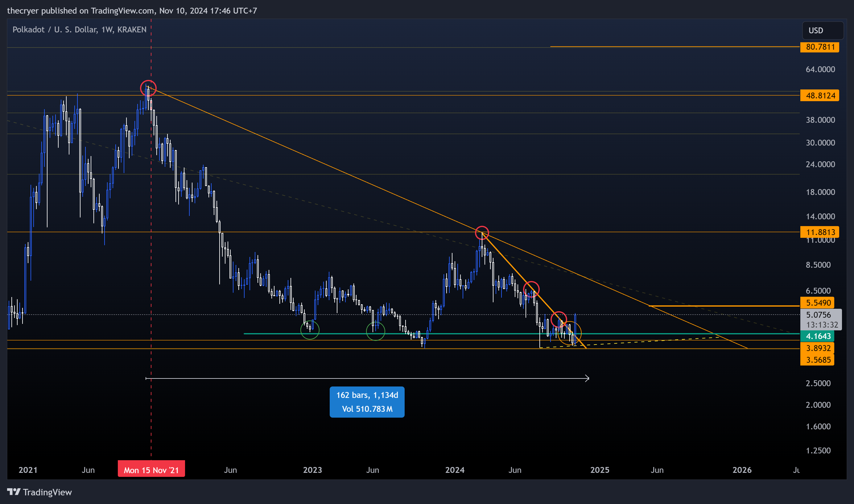Click the orange circle at latest candles
The image size is (854, 504).
coord(569,333)
